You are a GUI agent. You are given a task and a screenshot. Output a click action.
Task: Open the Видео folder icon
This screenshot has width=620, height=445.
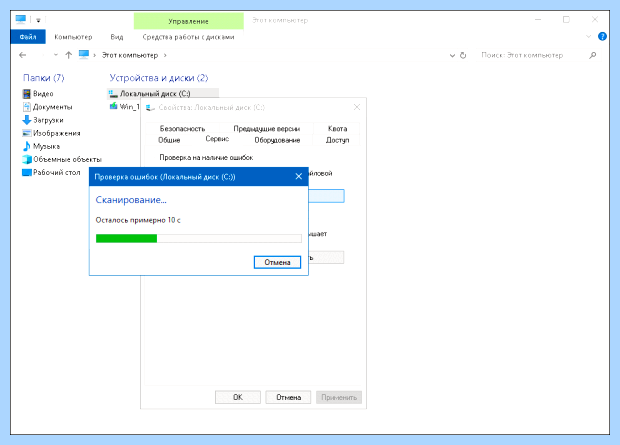[26, 94]
